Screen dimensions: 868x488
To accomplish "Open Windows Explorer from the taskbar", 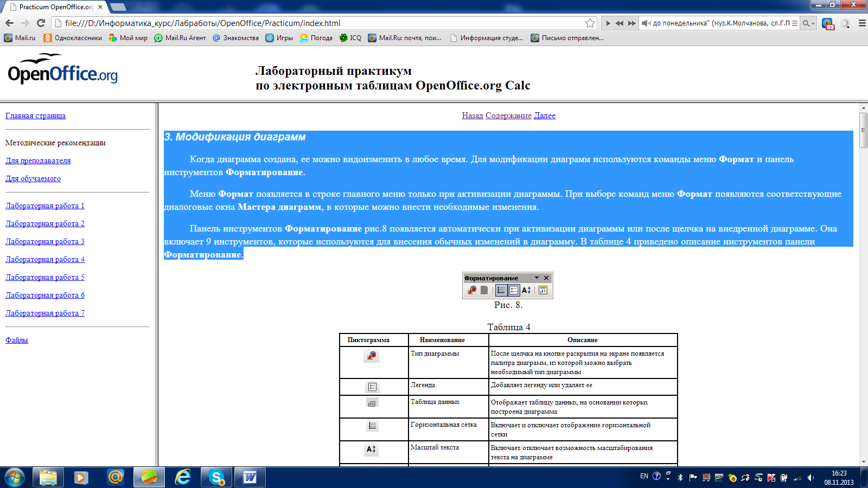I will (x=48, y=477).
